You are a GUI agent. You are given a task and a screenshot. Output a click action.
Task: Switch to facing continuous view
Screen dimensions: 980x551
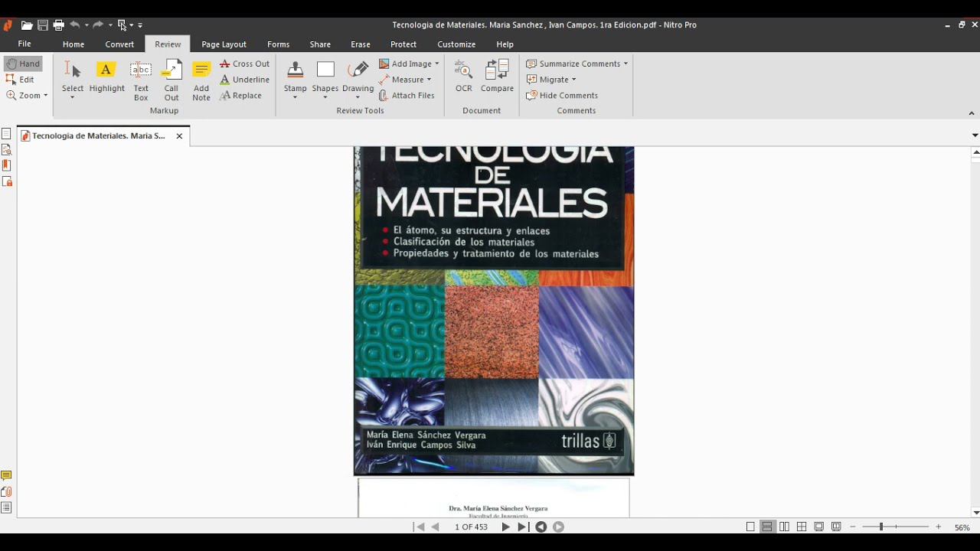[802, 527]
